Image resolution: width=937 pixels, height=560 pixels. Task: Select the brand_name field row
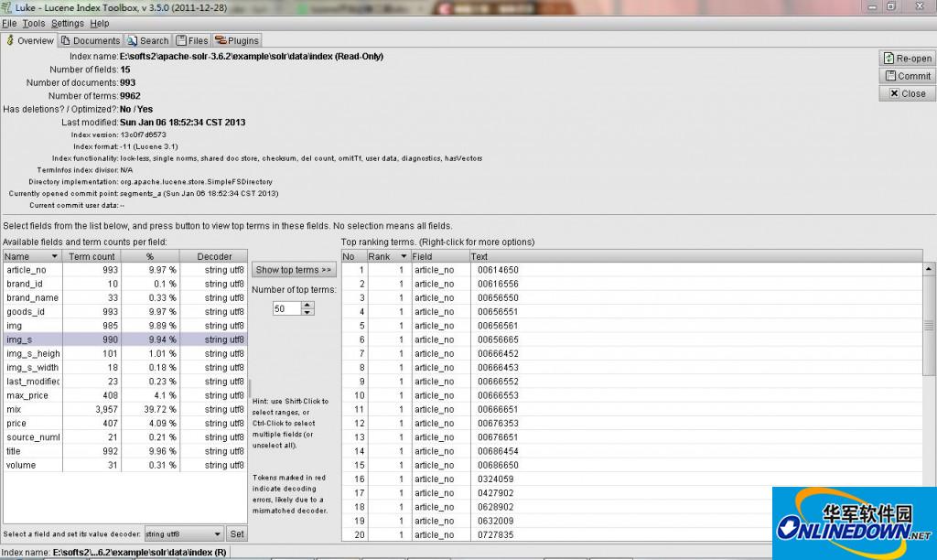124,297
